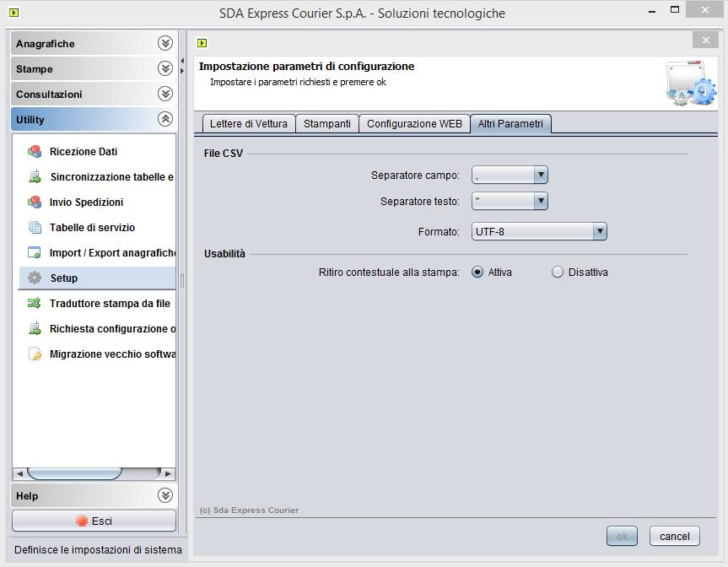
Task: Expand the Consultazioni section
Action: [x=164, y=94]
